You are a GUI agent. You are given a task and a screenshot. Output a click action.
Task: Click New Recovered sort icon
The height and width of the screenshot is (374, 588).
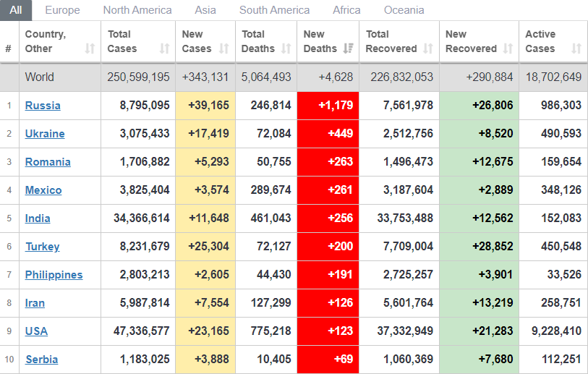[508, 48]
